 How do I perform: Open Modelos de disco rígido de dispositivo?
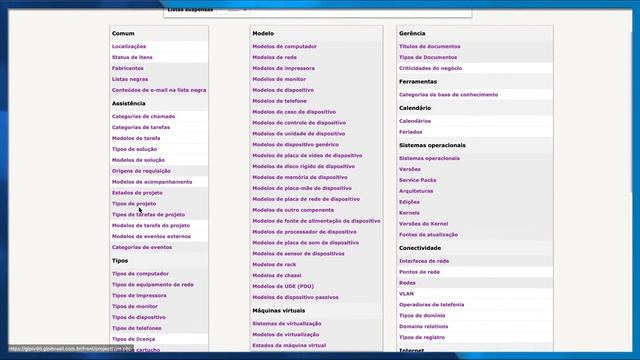[x=303, y=167]
